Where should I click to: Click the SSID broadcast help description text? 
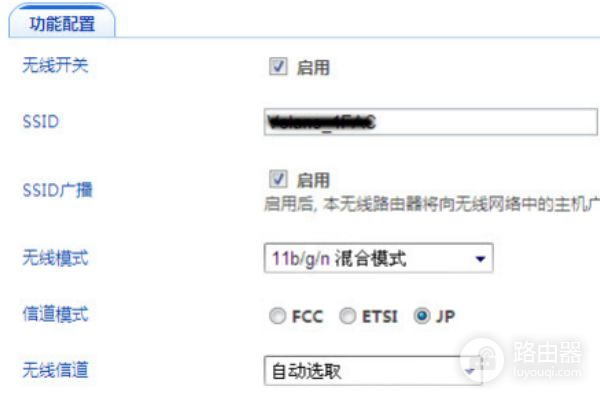click(432, 204)
